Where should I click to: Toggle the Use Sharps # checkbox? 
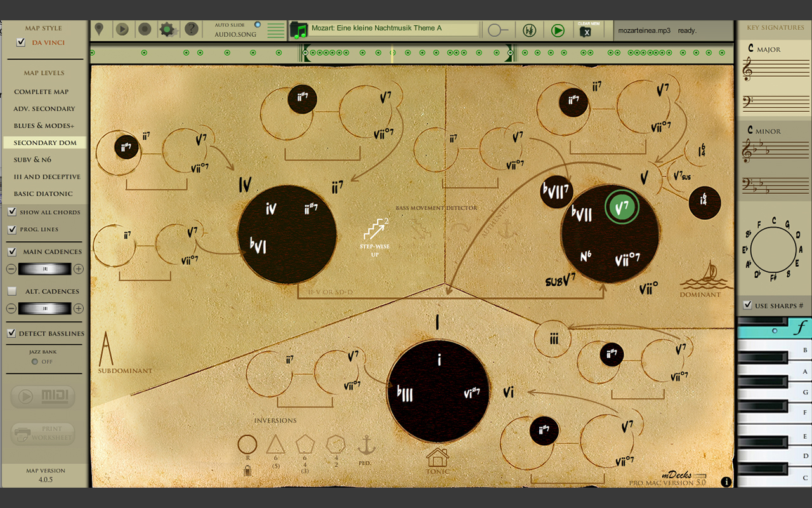(747, 305)
